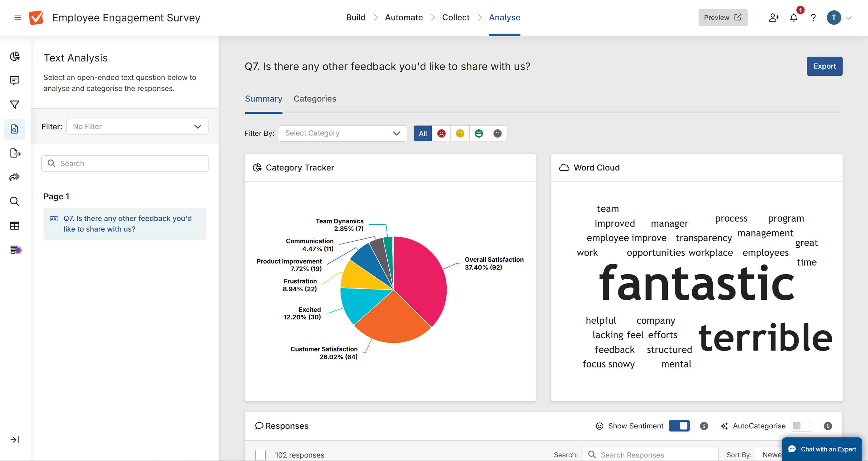Open the user account menu chevron
This screenshot has width=868, height=461.
[x=849, y=18]
